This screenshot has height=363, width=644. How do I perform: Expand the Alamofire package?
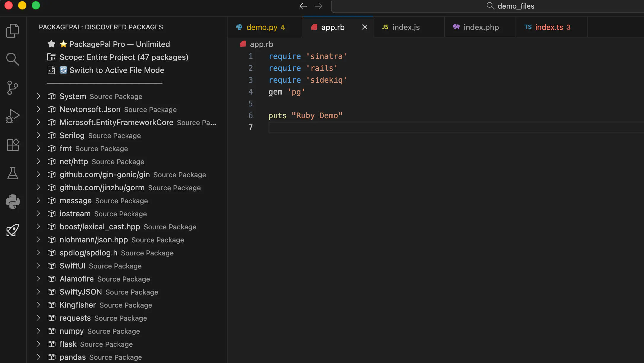(38, 279)
